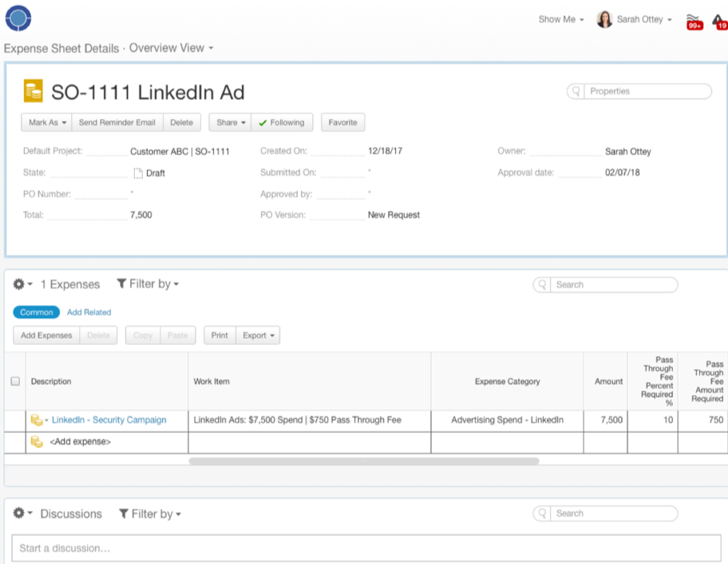Click the LinkedIn Security Campaign expense row icon
This screenshot has width=728, height=564.
pos(37,420)
